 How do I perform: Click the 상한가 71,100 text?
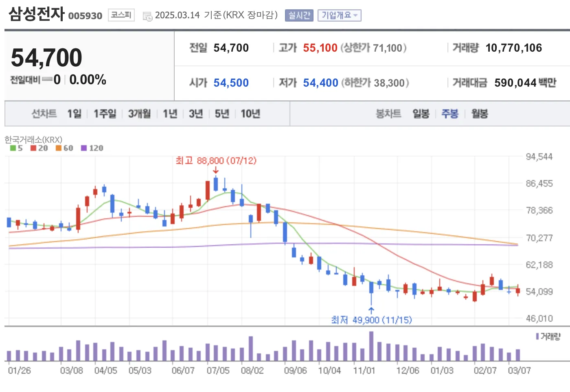coord(373,48)
